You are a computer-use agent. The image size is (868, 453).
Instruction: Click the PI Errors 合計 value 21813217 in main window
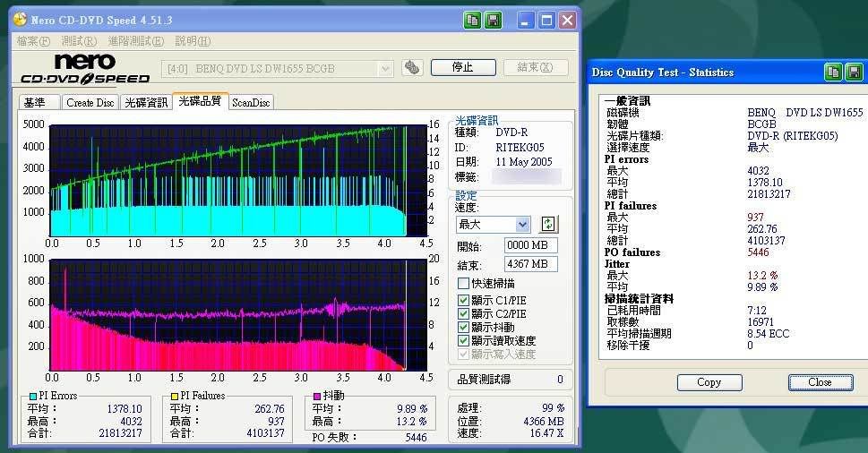coord(120,433)
